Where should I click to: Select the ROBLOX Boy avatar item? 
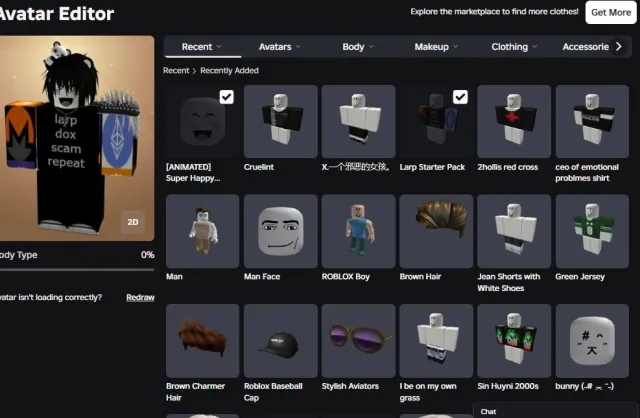358,231
